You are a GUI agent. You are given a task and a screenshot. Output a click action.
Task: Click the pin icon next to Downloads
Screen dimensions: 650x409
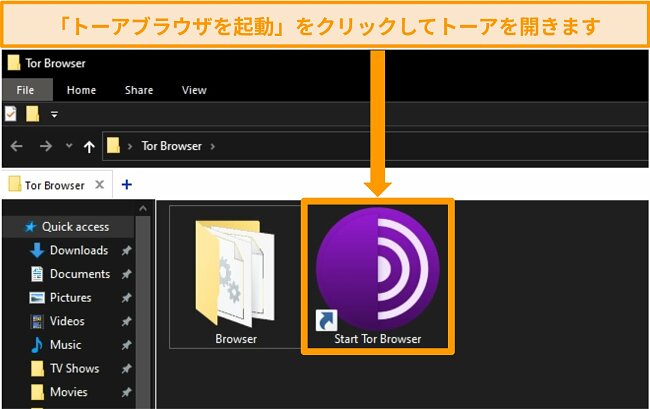[x=126, y=250]
